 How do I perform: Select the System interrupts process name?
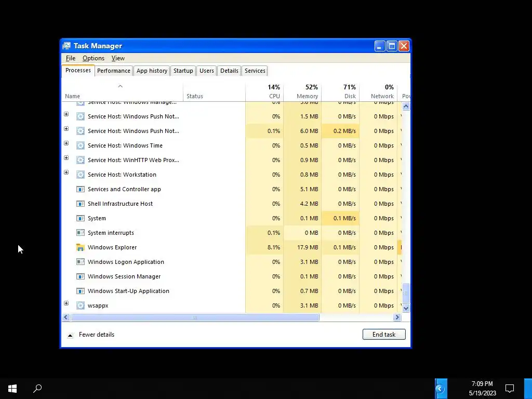click(111, 233)
